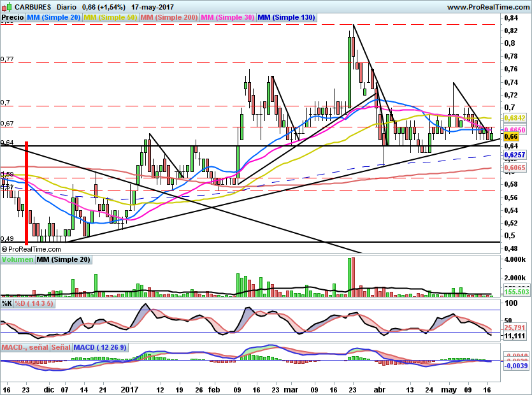Screen dimensions: 532x395
Task: Click the MACD-, señal histogram label
Action: tap(25, 347)
